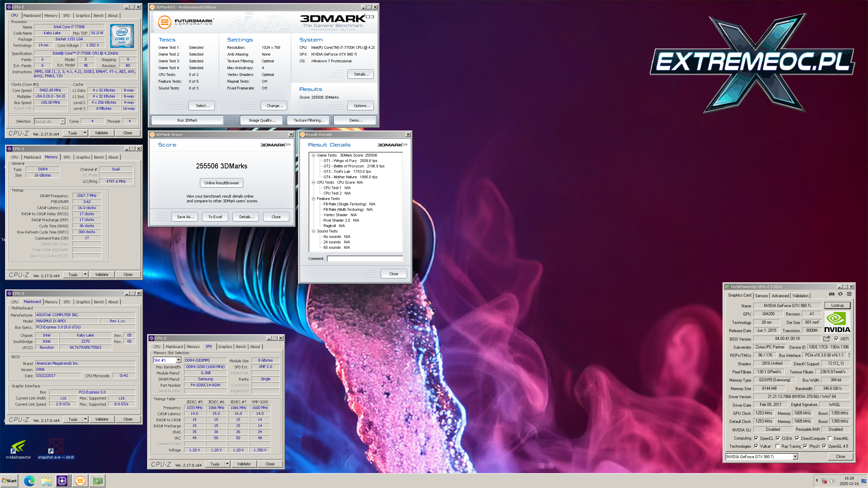Toggle the Ray Tracing checkbox
The width and height of the screenshot is (868, 488).
(x=777, y=446)
